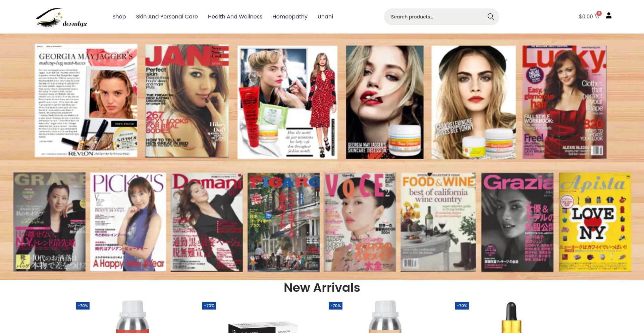Select the Homeopathy menu item
This screenshot has width=644, height=333.
click(x=290, y=17)
